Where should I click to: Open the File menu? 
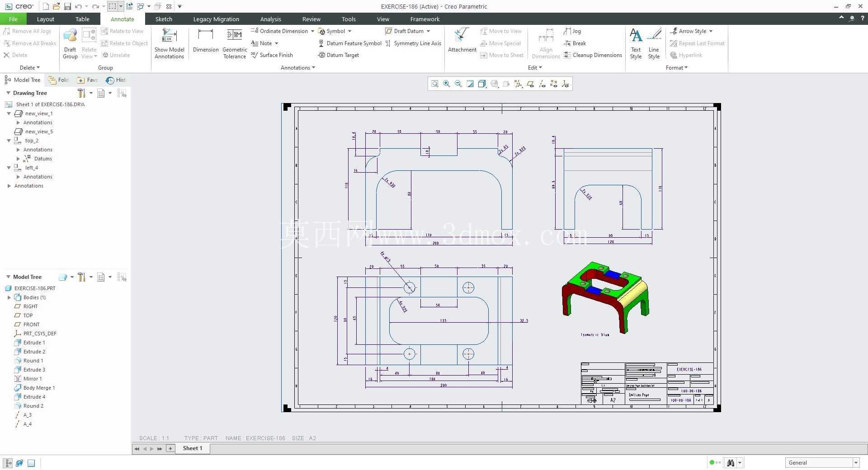click(13, 19)
